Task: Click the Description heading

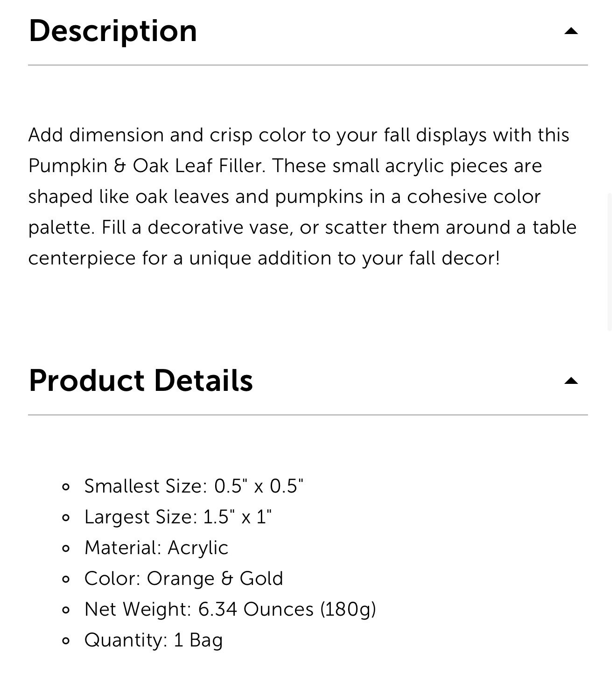Action: [113, 31]
